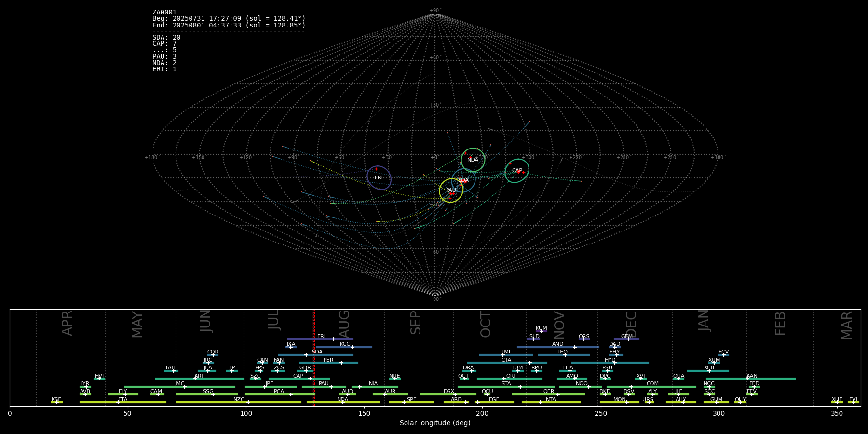Select the LEO shower label on timeline

coord(563,352)
